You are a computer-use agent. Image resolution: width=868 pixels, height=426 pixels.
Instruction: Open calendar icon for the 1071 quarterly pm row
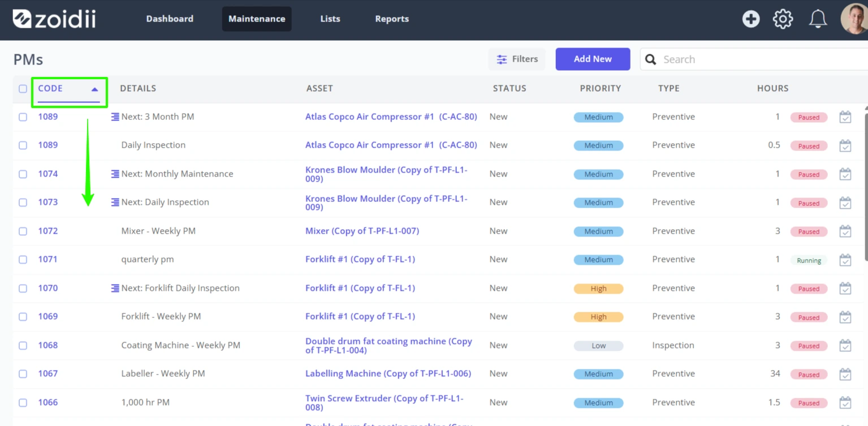845,260
